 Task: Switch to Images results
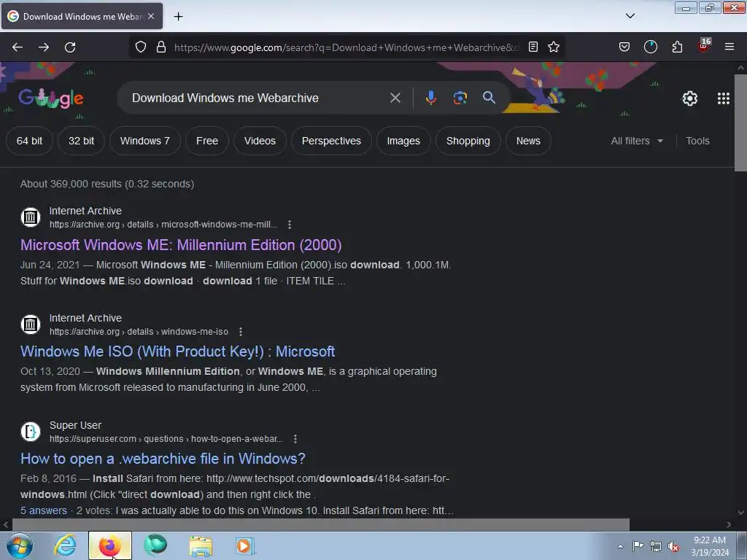(403, 141)
